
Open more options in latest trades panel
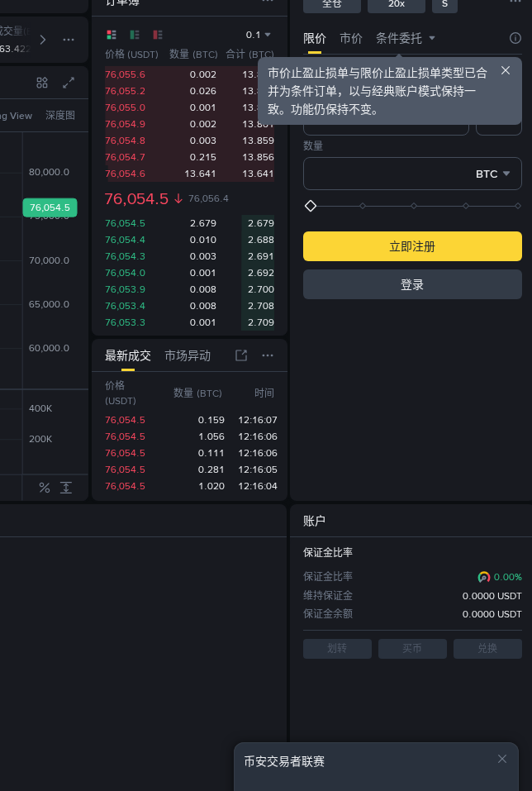268,355
